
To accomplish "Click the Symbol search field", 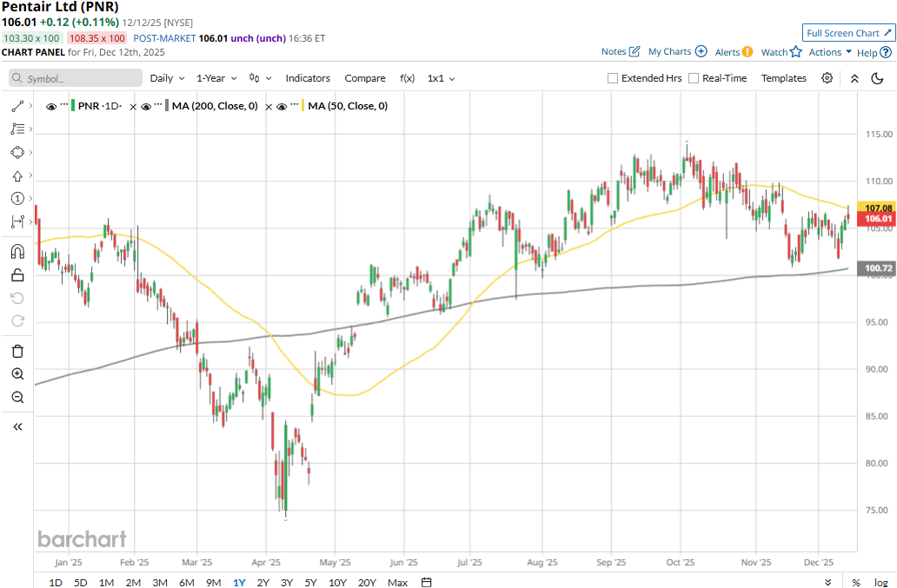I will click(x=76, y=78).
